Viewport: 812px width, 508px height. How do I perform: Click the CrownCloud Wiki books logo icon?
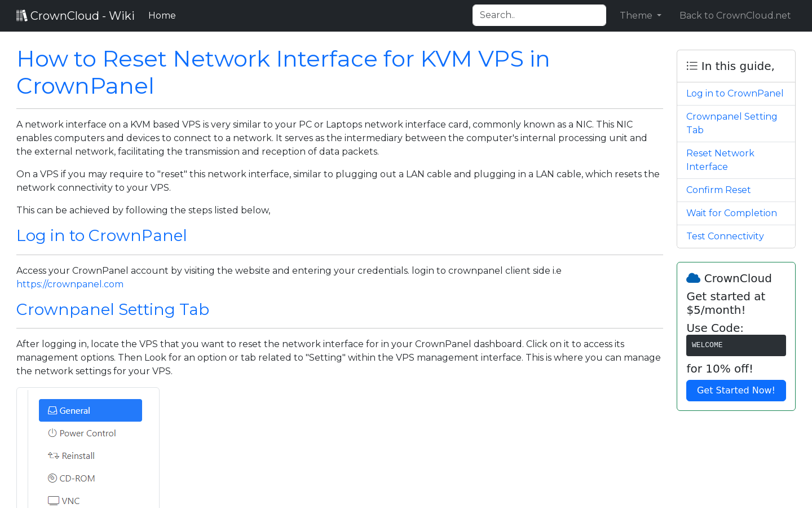[x=21, y=15]
